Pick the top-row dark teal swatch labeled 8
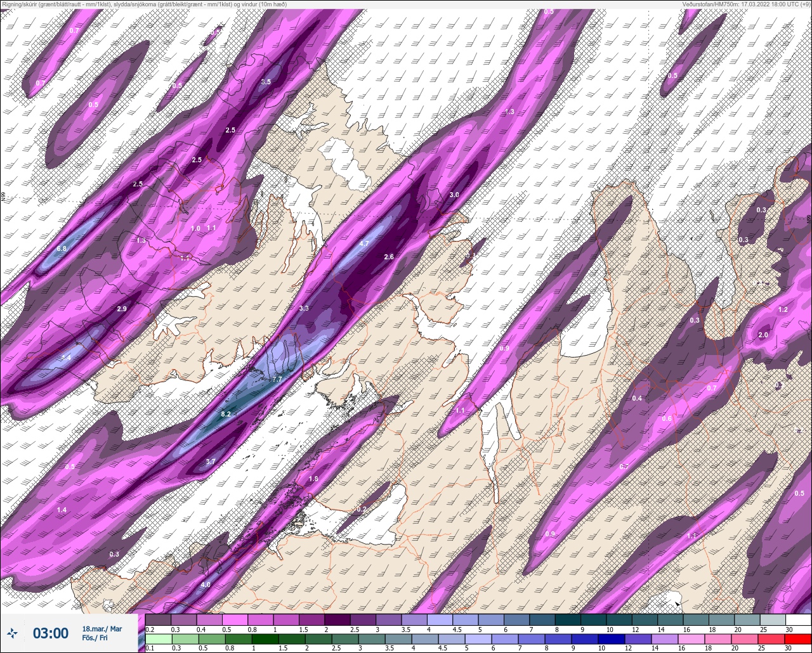The image size is (812, 653). coord(568,619)
